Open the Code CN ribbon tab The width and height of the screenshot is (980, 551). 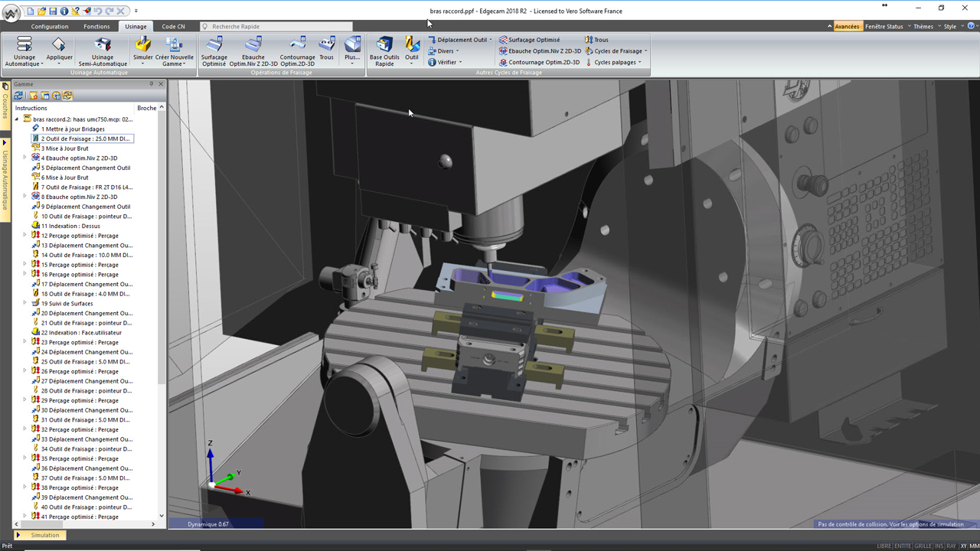[x=173, y=27]
